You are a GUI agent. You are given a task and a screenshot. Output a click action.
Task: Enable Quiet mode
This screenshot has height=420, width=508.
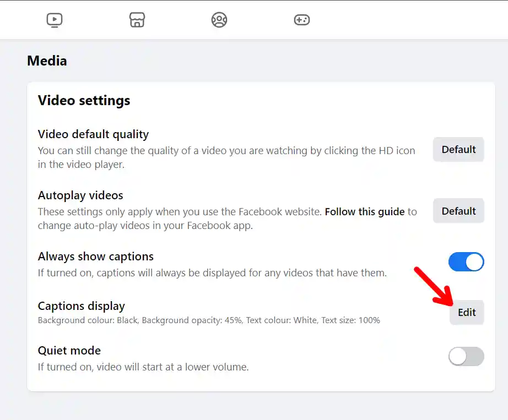[466, 356]
